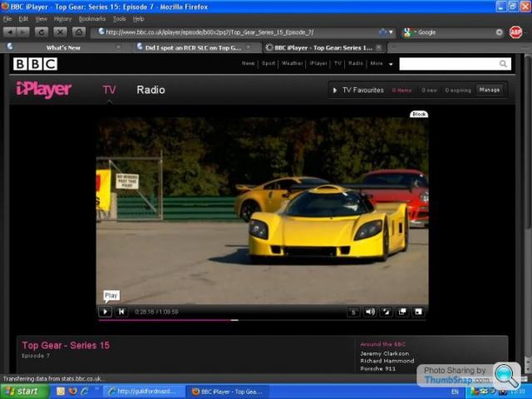Image resolution: width=532 pixels, height=399 pixels.
Task: Open the Porsche 911 link
Action: tap(378, 368)
